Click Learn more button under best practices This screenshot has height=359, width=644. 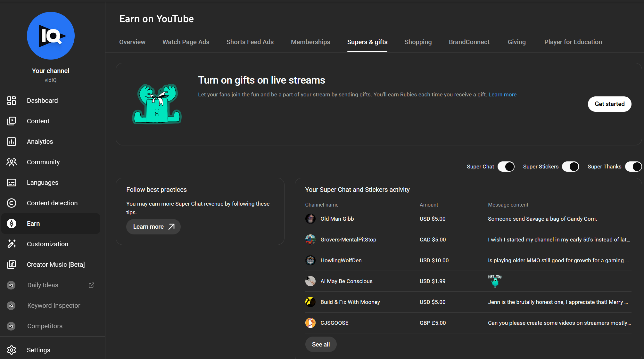point(153,227)
